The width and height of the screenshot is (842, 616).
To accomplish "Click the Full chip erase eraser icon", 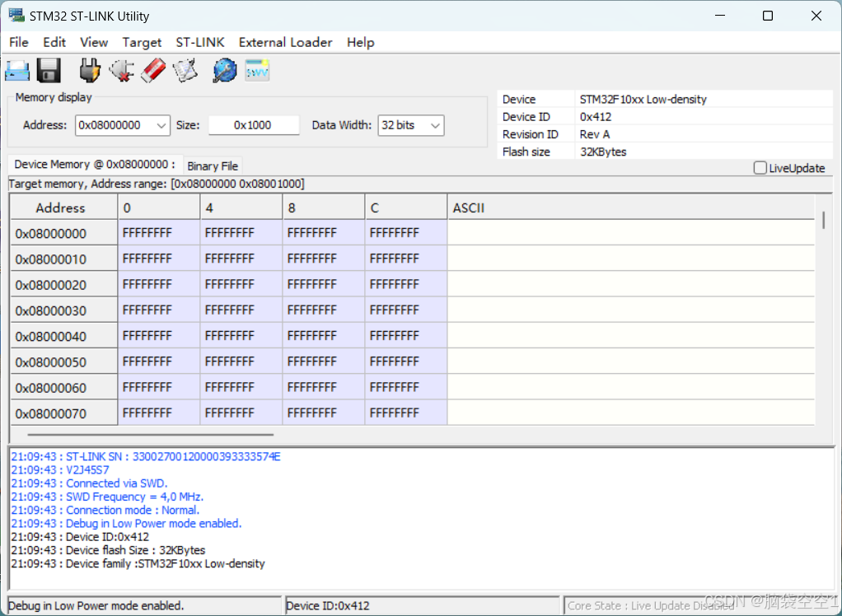I will click(153, 70).
